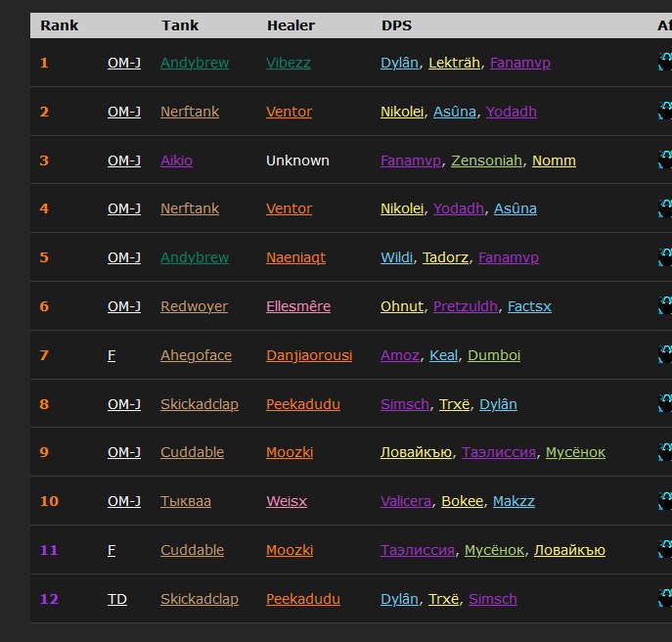Open tank Skickadclap in rank 12 row
Image resolution: width=672 pixels, height=642 pixels.
[200, 599]
